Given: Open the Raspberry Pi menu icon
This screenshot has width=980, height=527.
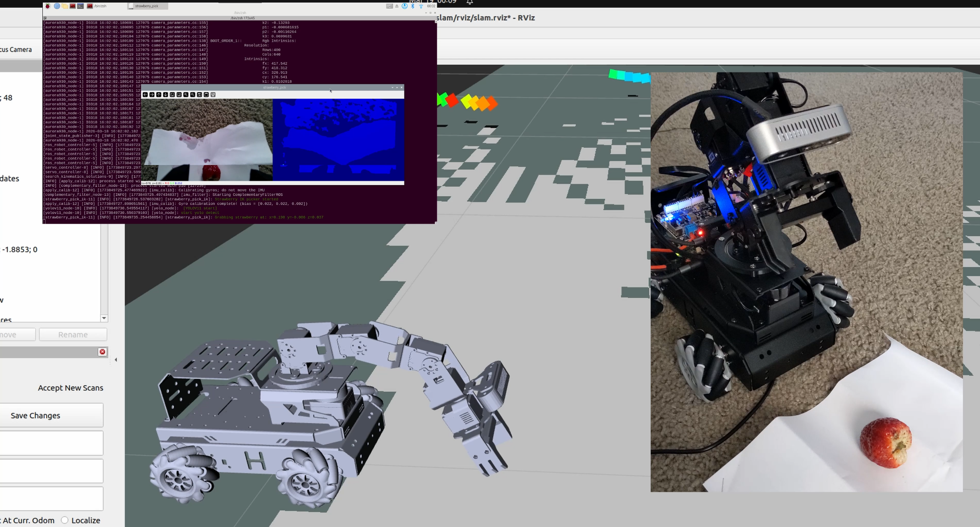Looking at the screenshot, I should [x=48, y=6].
